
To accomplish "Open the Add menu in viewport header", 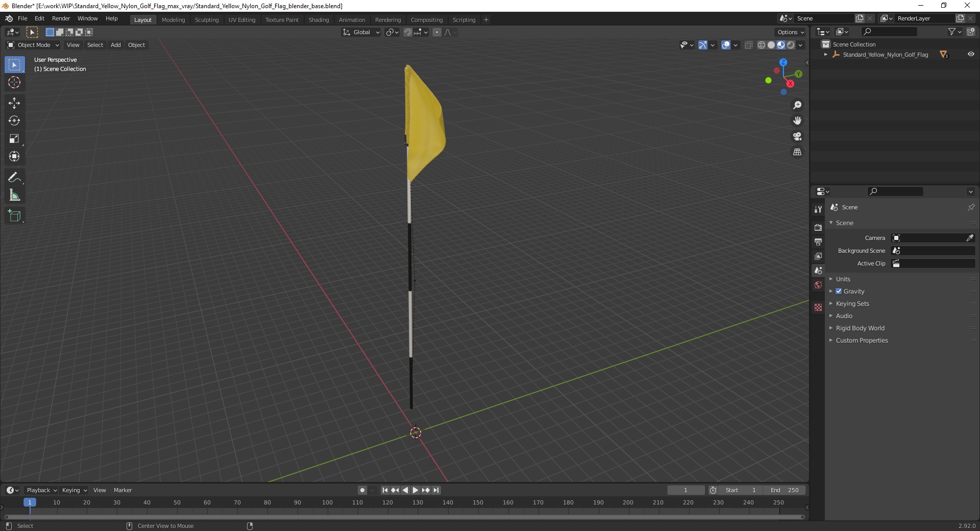I will [x=116, y=45].
